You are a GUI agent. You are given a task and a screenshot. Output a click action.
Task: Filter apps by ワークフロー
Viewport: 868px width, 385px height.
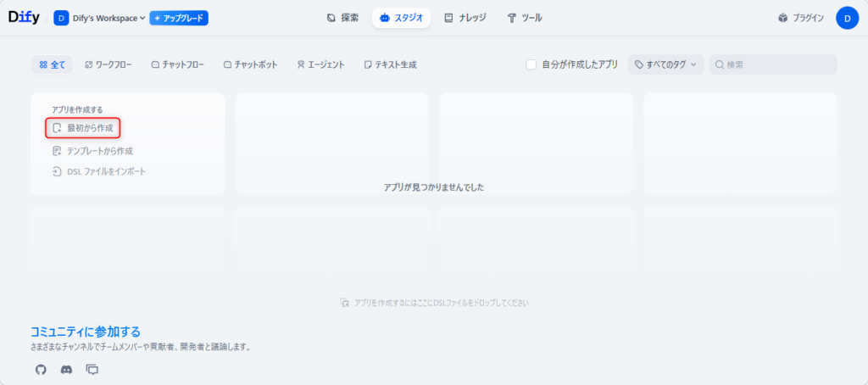pos(108,64)
